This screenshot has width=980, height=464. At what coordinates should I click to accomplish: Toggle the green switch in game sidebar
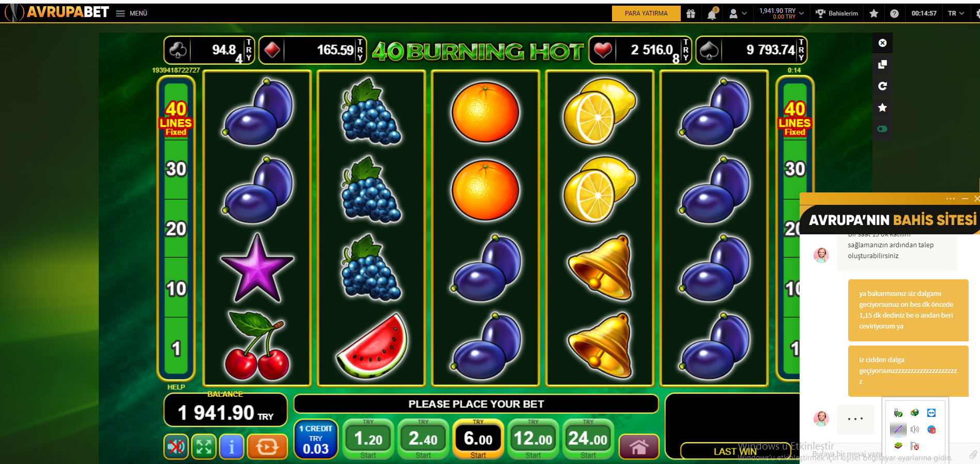pos(882,129)
